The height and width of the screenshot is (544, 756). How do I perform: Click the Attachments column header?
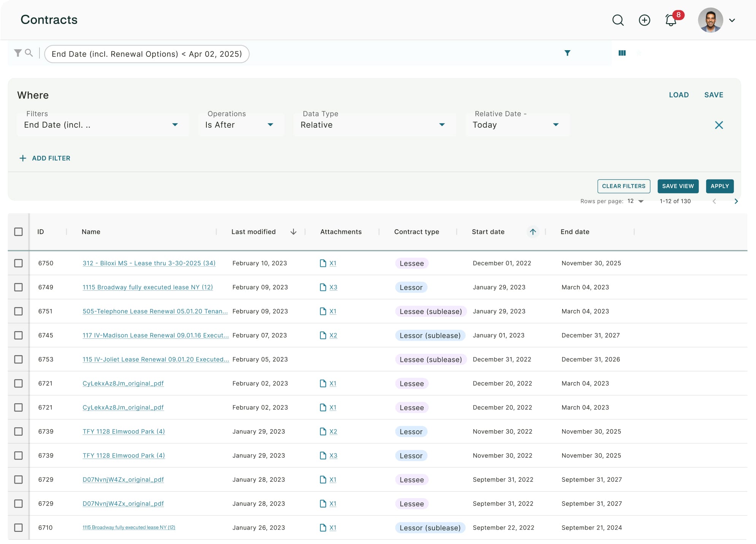click(341, 232)
